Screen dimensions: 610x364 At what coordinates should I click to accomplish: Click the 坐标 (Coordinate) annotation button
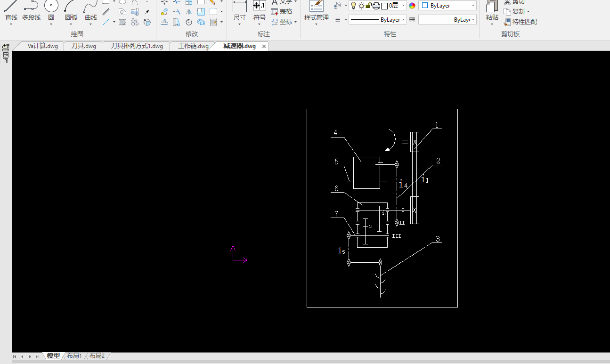pyautogui.click(x=282, y=22)
